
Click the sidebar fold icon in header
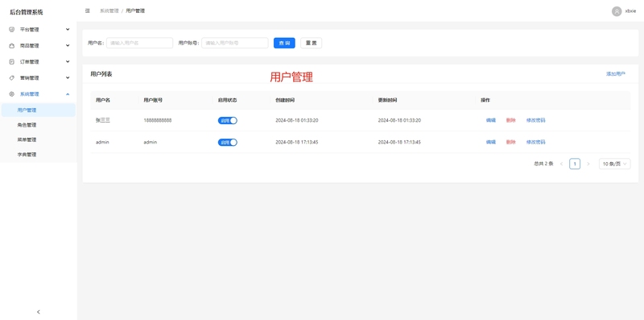point(88,11)
